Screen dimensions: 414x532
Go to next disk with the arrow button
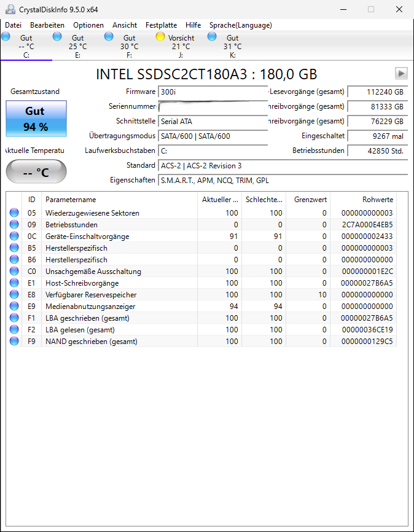[401, 73]
